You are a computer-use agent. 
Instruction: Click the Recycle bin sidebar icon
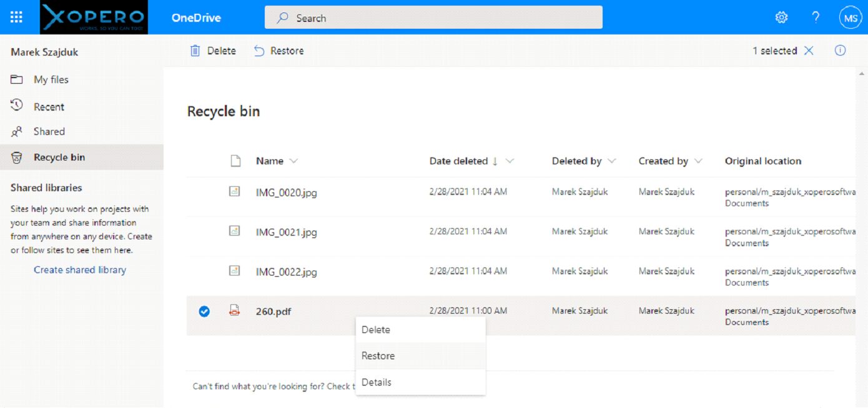[x=17, y=157]
